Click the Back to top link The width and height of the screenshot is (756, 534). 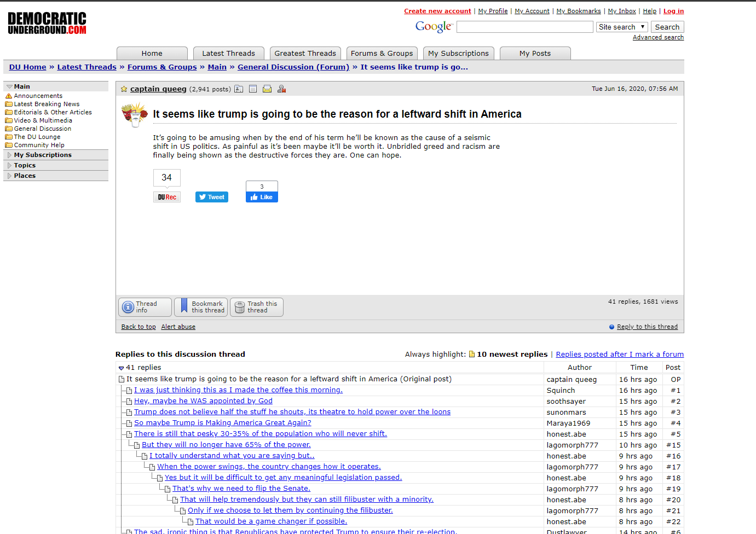click(138, 327)
